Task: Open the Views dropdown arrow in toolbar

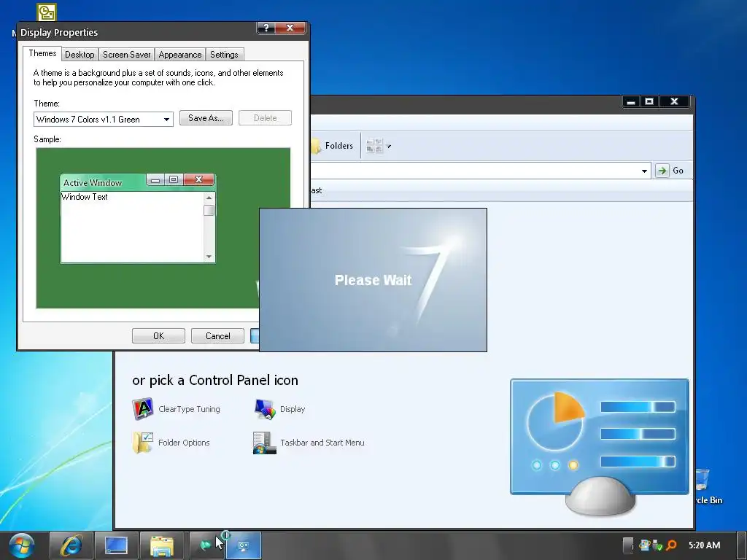Action: [x=389, y=146]
